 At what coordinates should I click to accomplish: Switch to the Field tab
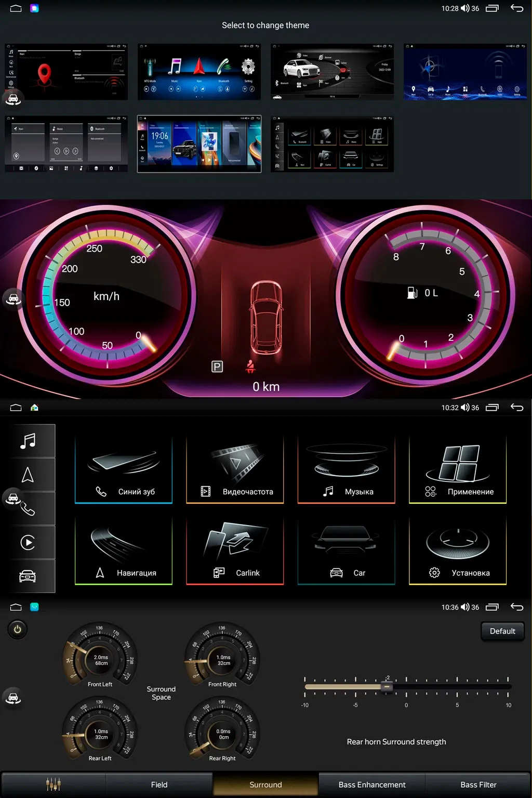[x=159, y=784]
